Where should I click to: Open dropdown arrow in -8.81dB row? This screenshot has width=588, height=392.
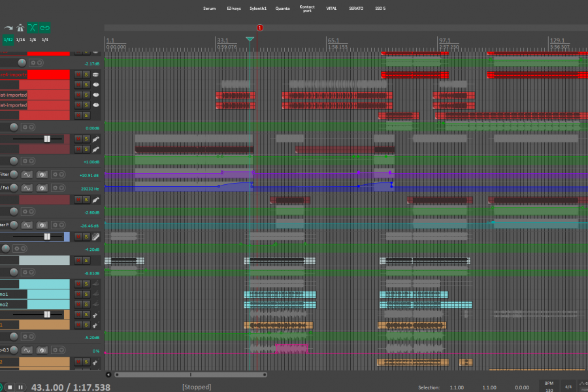[x=31, y=272]
